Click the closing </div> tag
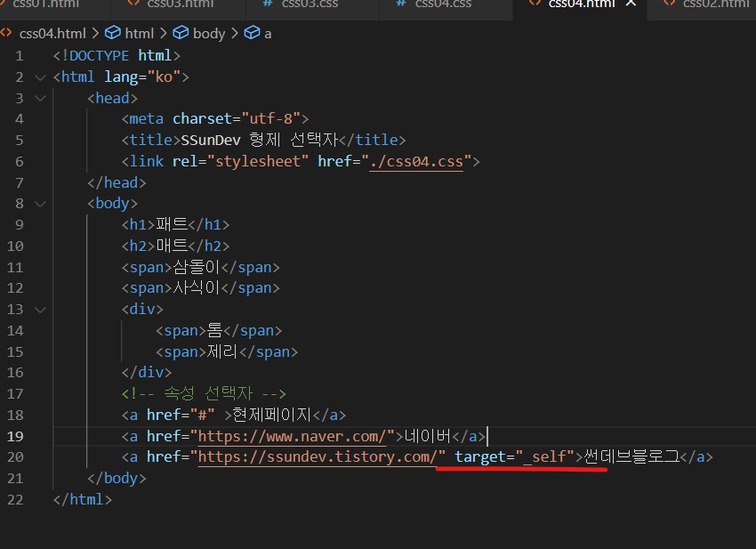Viewport: 756px width, 549px height. 147,373
